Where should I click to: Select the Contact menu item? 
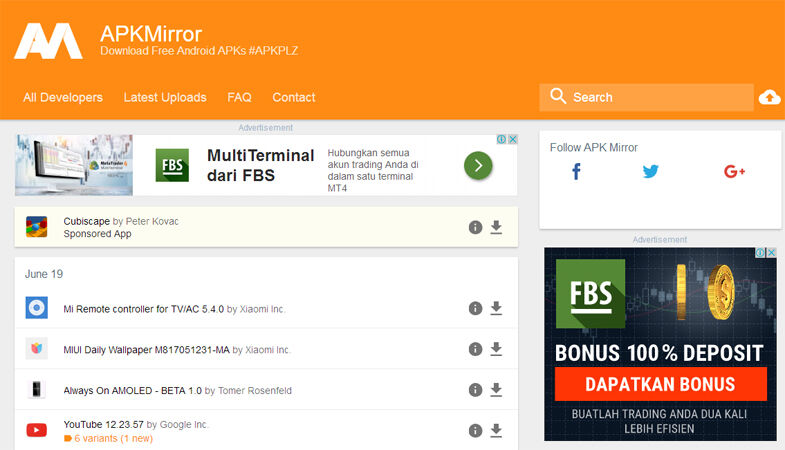[293, 97]
